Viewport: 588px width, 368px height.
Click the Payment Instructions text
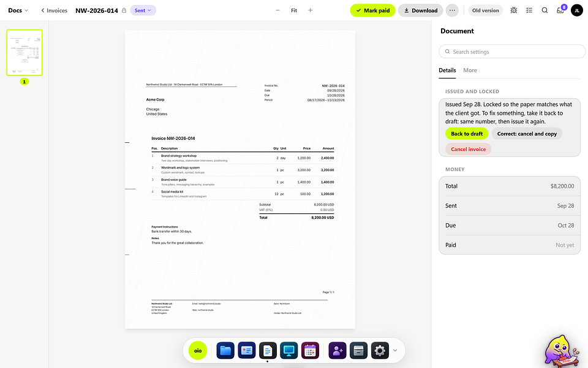tap(165, 227)
